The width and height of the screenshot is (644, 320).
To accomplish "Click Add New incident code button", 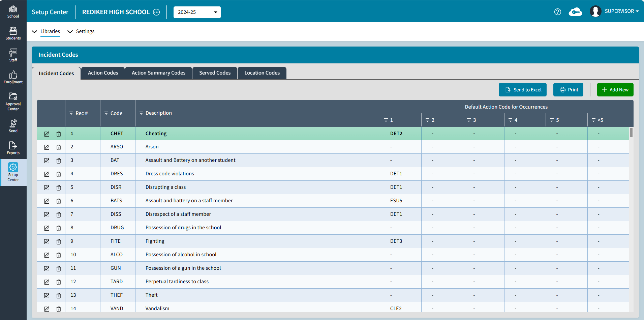I will click(x=615, y=90).
